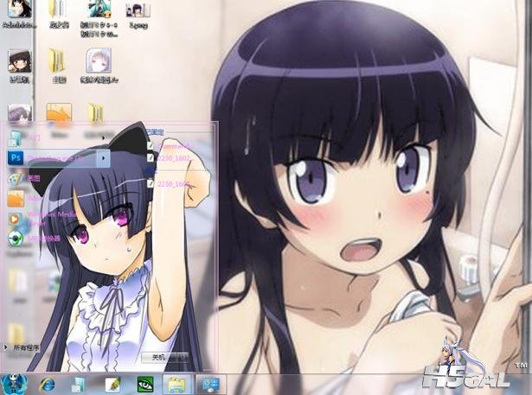This screenshot has width=532, height=395.
Task: Open the hat girl avatar desktop icon
Action: [x=19, y=66]
